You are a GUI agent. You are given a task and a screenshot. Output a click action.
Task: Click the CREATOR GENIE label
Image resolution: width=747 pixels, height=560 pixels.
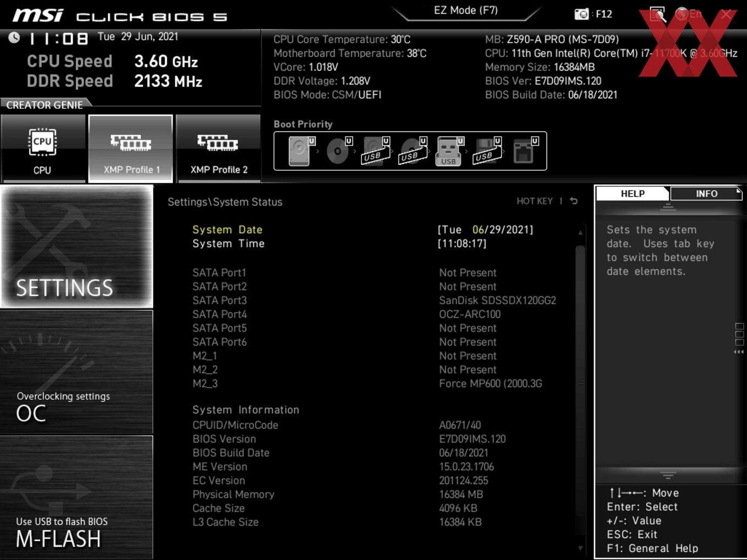tap(44, 105)
